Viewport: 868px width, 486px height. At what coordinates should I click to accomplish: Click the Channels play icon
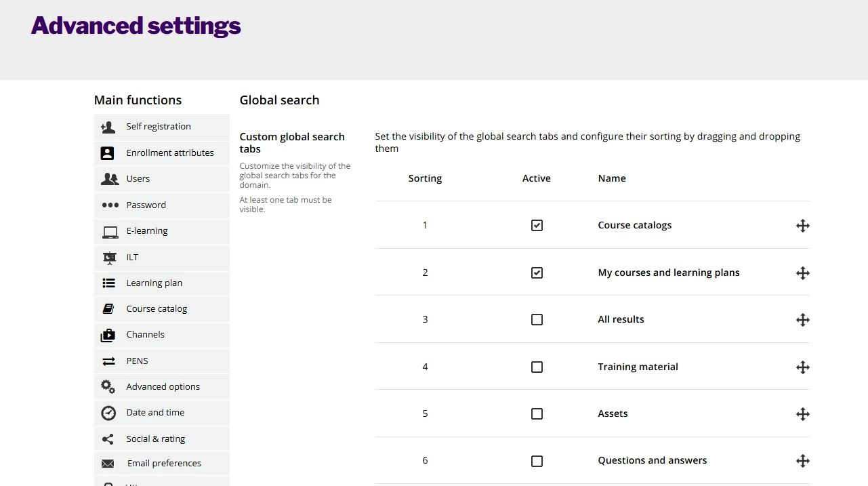108,336
